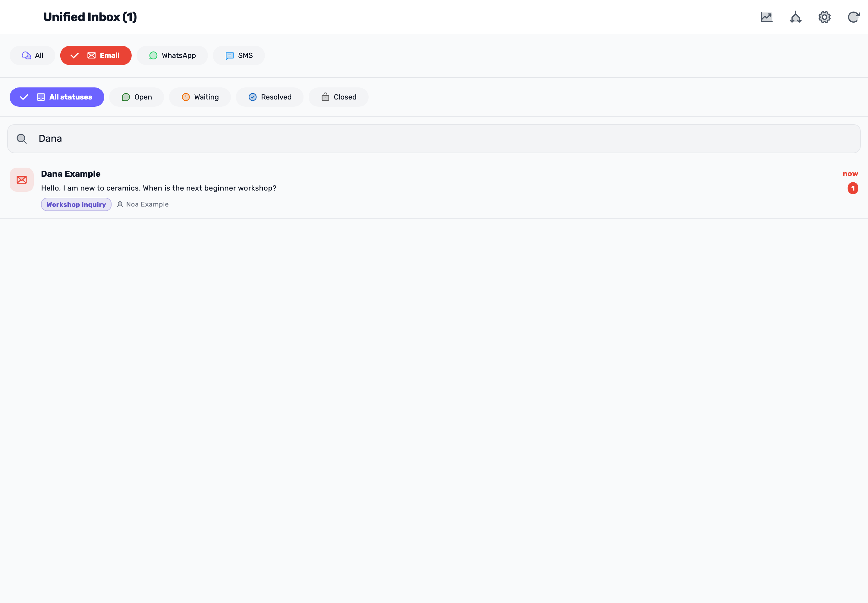This screenshot has height=603, width=868.
Task: Click the assignee person icon beside Noa Example
Action: pos(120,204)
